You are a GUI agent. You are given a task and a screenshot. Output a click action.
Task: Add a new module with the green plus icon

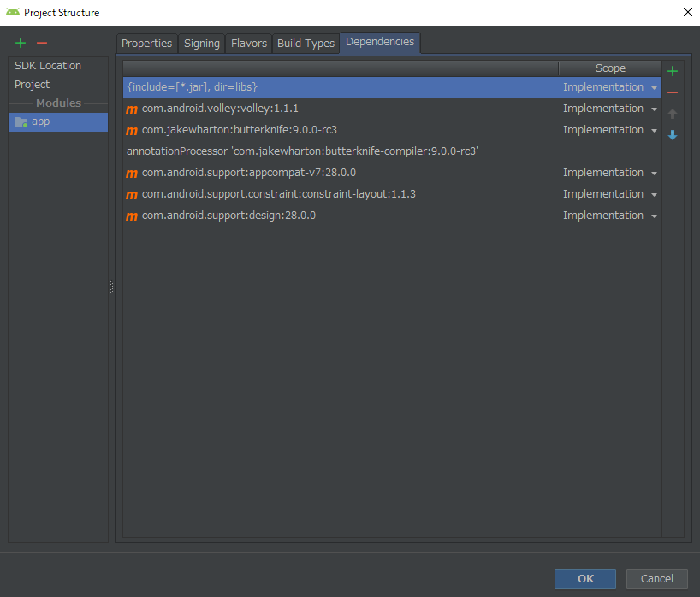coord(20,43)
